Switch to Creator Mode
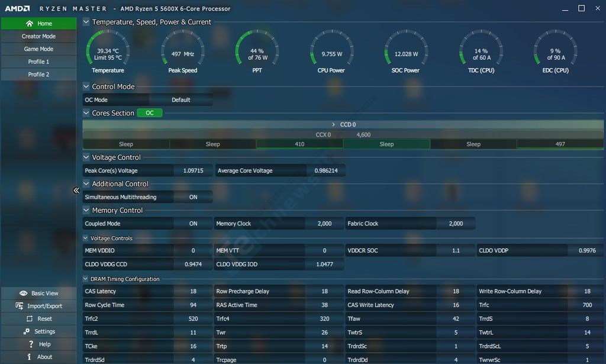 39,36
